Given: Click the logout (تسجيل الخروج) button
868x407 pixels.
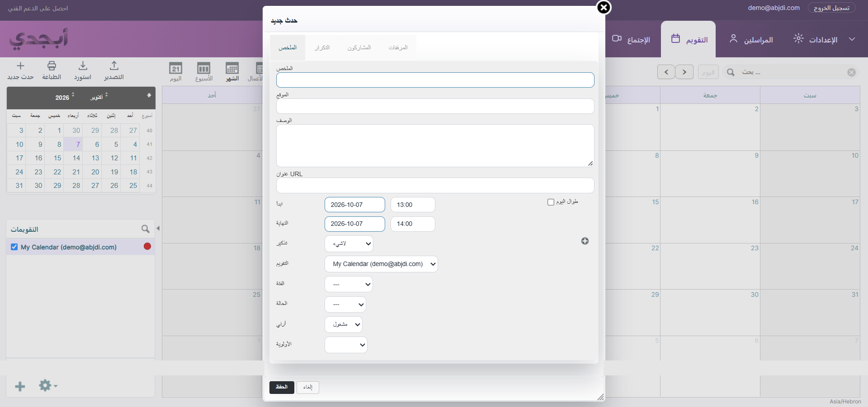Looking at the screenshot, I should point(831,8).
